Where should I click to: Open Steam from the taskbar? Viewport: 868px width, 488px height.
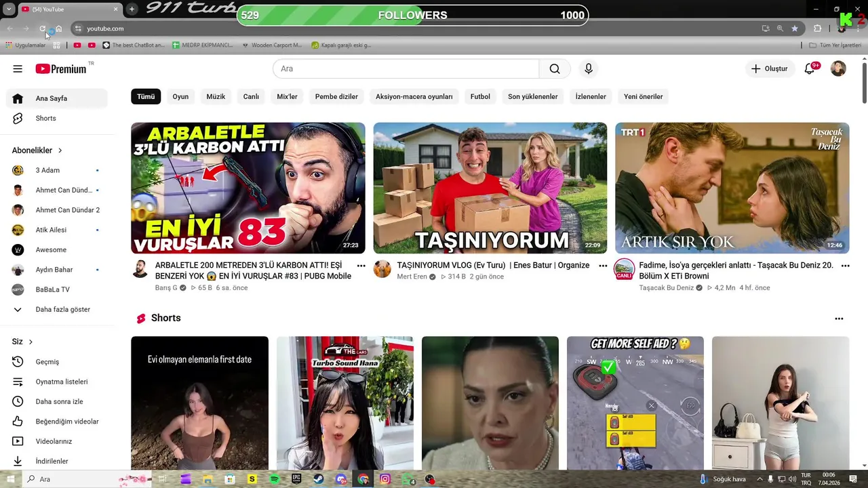319,479
